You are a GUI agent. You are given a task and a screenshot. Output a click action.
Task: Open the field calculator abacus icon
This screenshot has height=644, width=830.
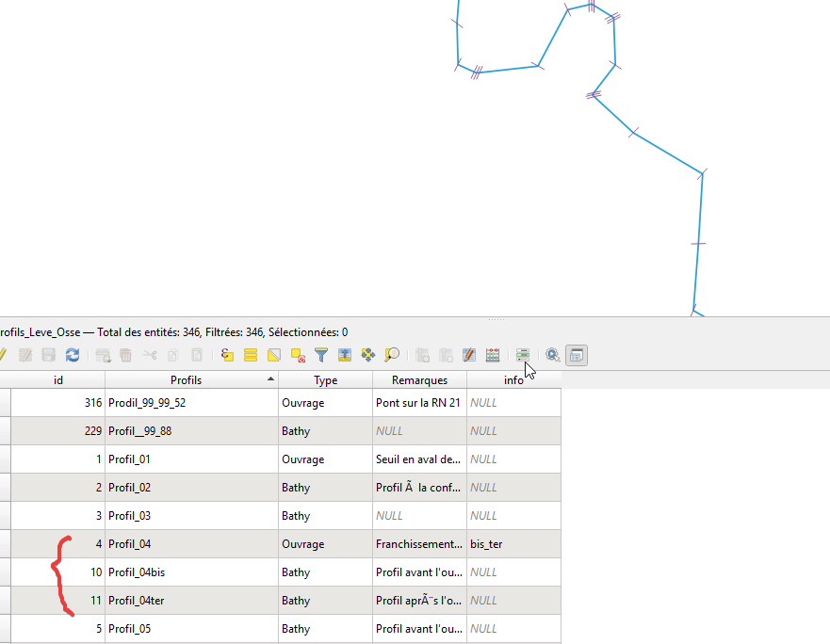(493, 355)
